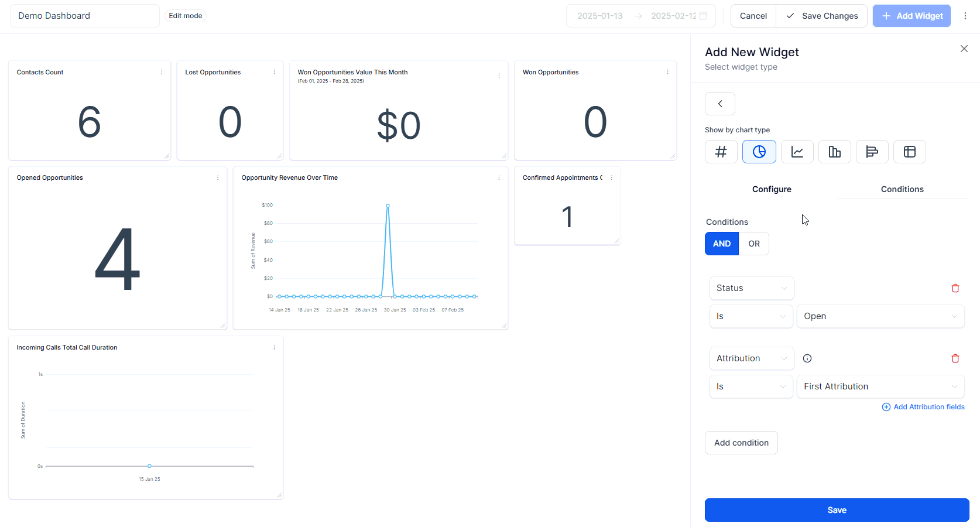
Task: Open Opportunity Revenue Over Time widget menu
Action: point(499,177)
